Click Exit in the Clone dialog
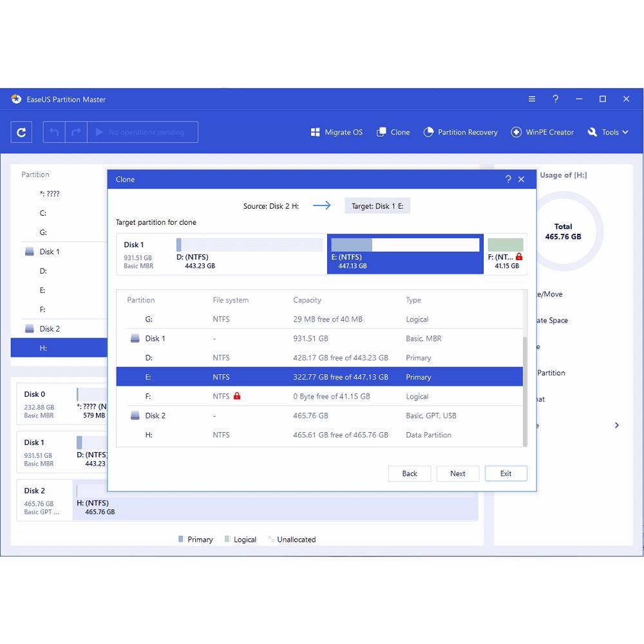644x644 pixels. pyautogui.click(x=506, y=473)
